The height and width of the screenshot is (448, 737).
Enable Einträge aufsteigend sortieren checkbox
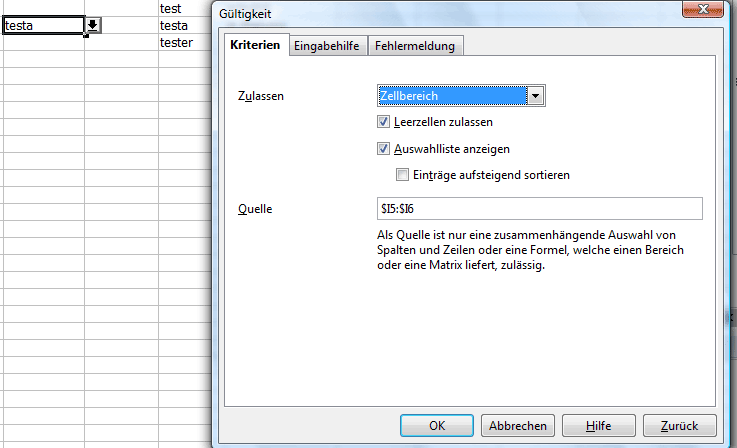[403, 175]
